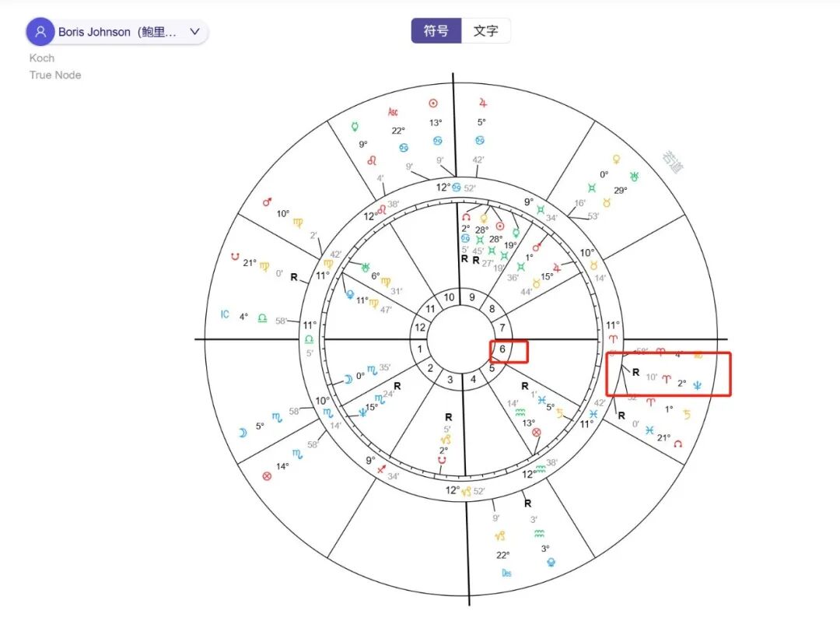
Task: Click the Koch house system label
Action: coord(41,58)
